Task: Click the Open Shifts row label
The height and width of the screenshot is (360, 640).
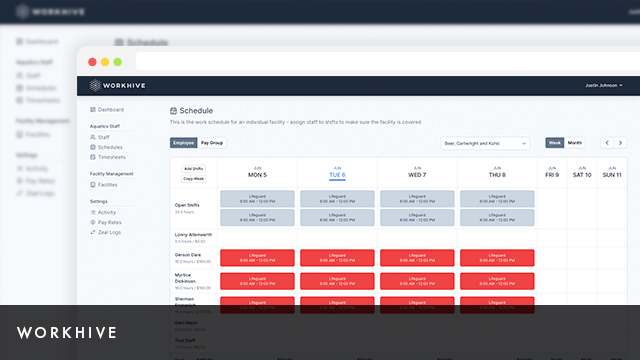Action: 187,205
